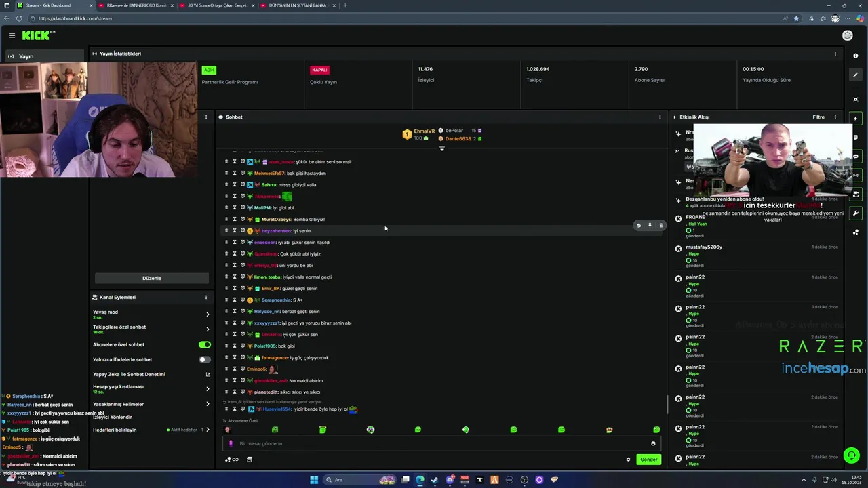The image size is (868, 488).
Task: Expand Hedefleri belirleyin goals
Action: pos(208,430)
